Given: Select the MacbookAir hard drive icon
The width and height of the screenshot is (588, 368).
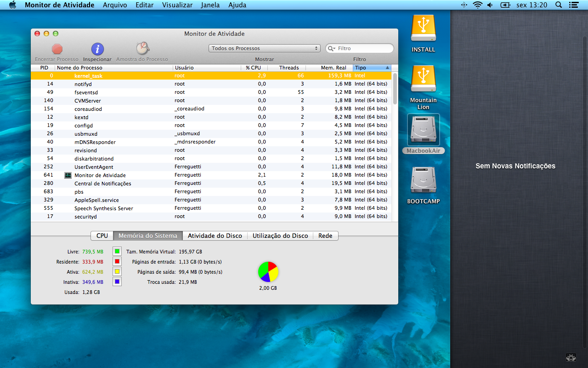Looking at the screenshot, I should click(424, 130).
